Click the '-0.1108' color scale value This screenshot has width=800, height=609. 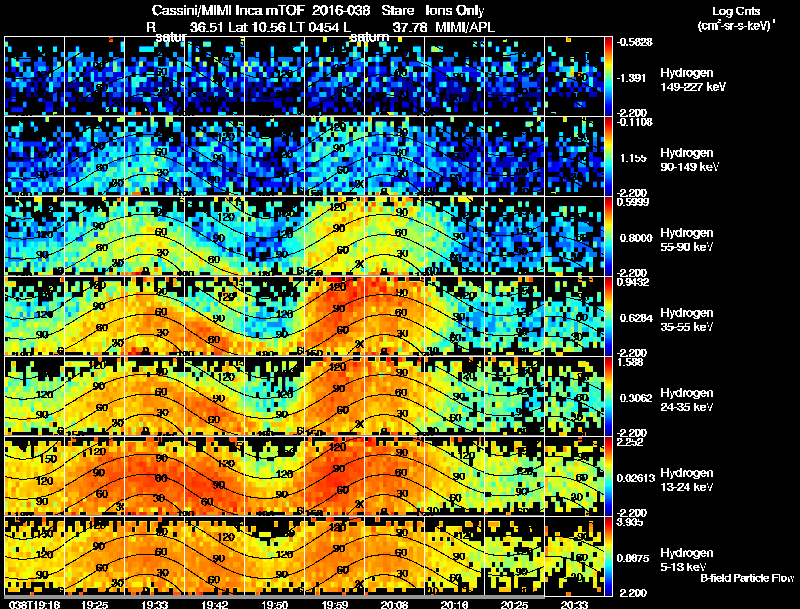635,122
